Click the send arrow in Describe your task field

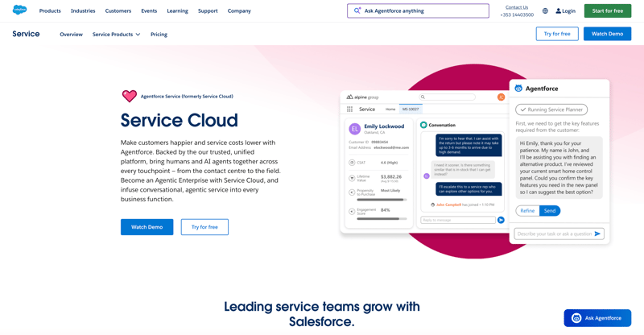(597, 234)
